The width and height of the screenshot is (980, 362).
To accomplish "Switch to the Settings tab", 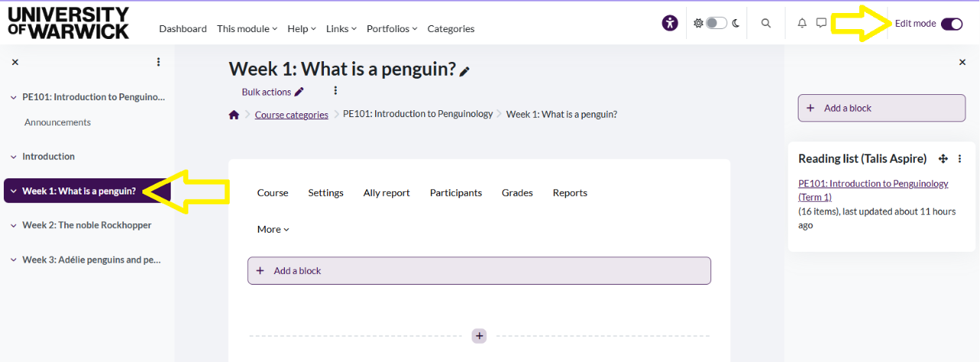I will click(x=326, y=193).
